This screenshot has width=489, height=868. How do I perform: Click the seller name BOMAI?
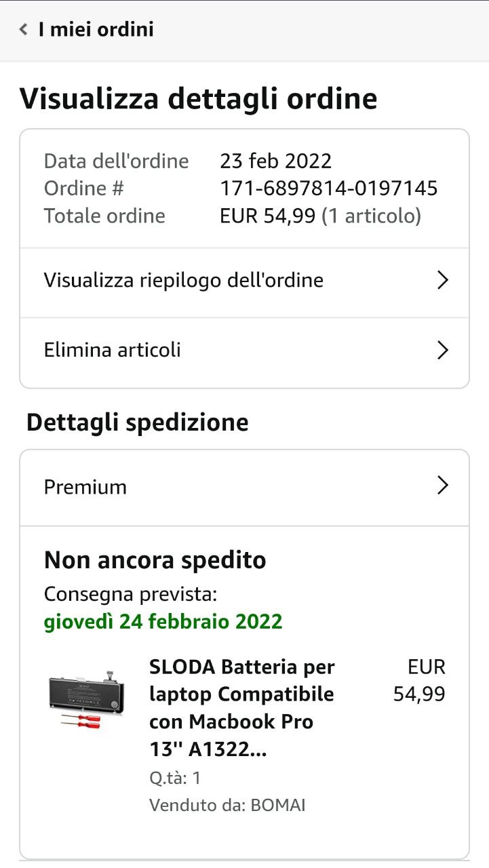(278, 805)
